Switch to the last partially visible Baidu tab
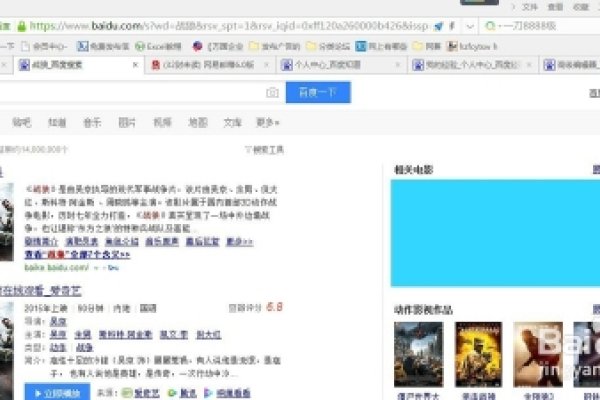Viewport: 600px width, 400px height. point(571,65)
